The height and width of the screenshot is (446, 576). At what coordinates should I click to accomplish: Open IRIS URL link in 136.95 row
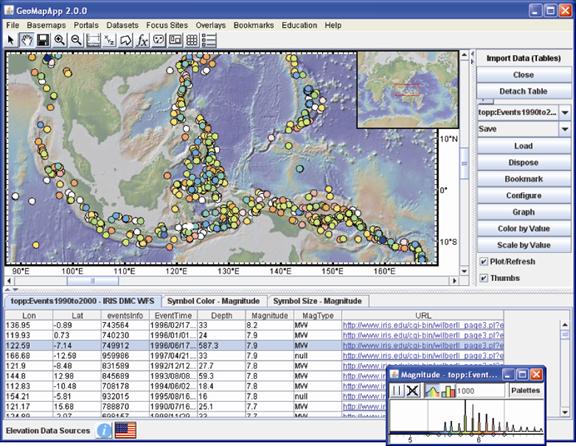pyautogui.click(x=423, y=325)
